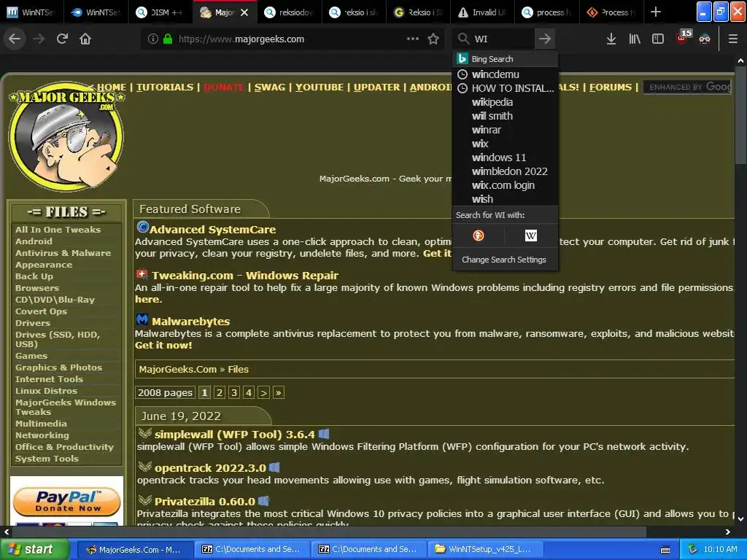Open uBlock extension icon with badge 15
This screenshot has height=560, width=747.
click(x=682, y=38)
